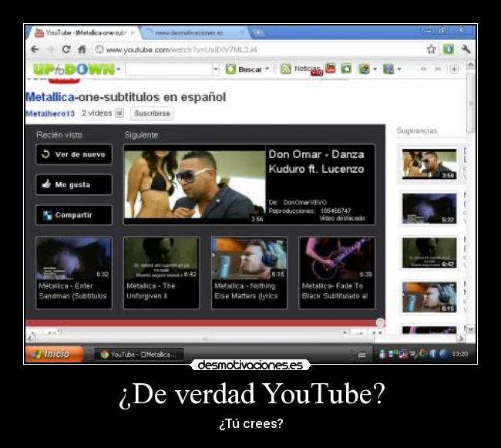Click the toolbar plus icon
This screenshot has height=448, width=501.
[454, 69]
